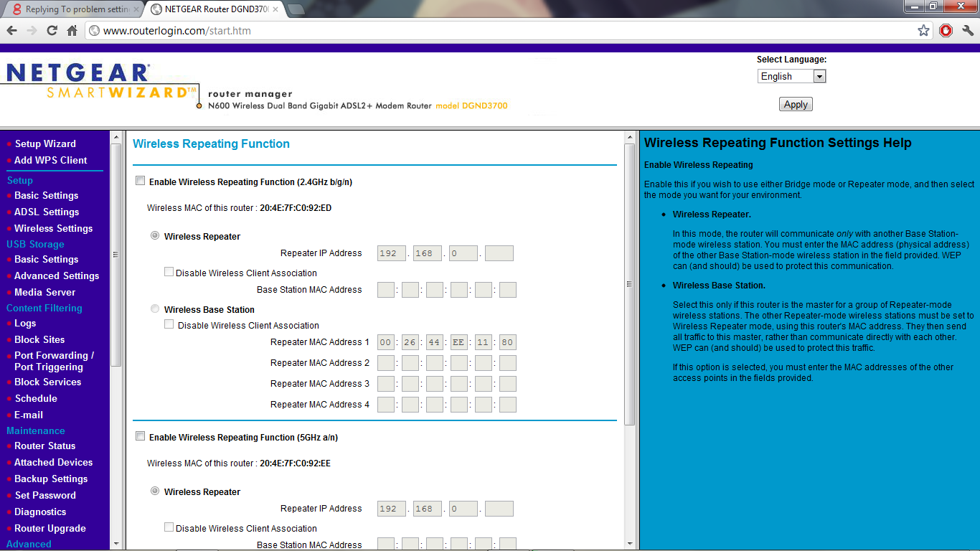
Task: Open Router Upgrade page
Action: pyautogui.click(x=50, y=528)
